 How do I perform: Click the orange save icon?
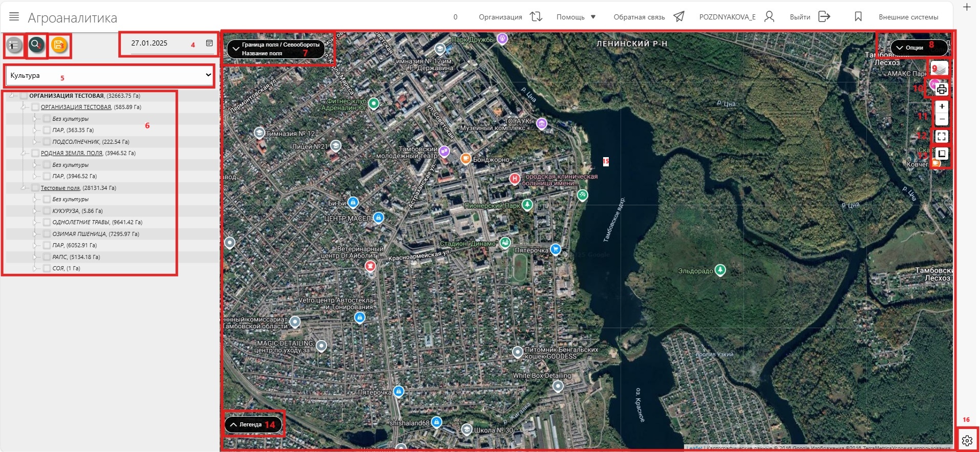[x=59, y=46]
